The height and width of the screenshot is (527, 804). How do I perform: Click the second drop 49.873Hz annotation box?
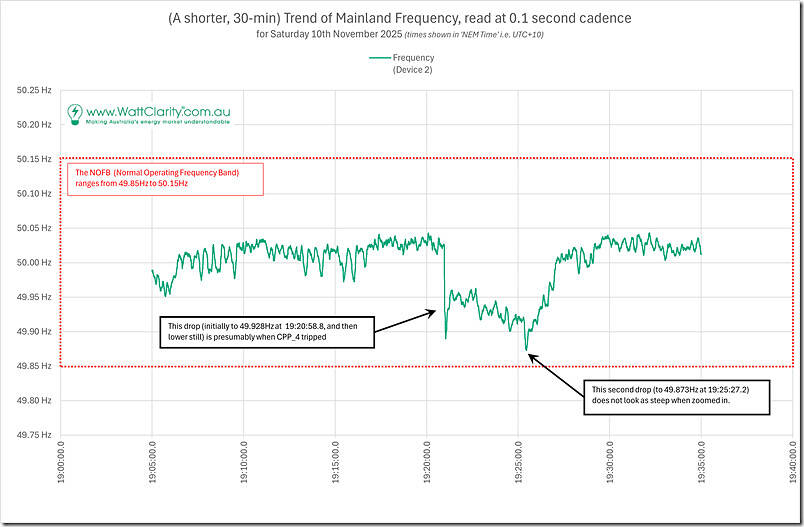(x=677, y=397)
